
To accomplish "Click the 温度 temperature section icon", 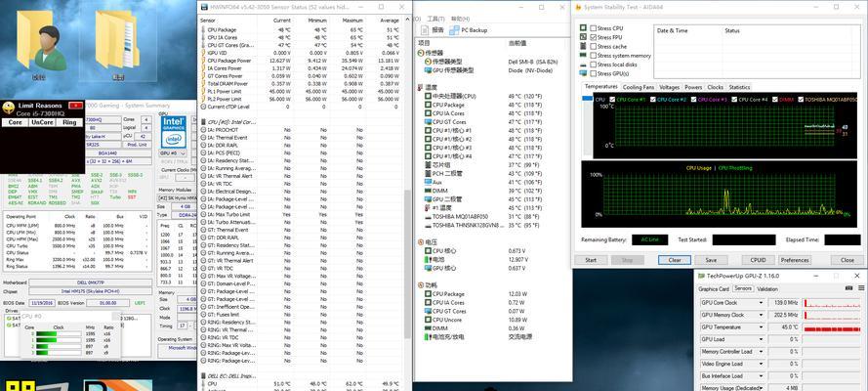I will tap(421, 88).
